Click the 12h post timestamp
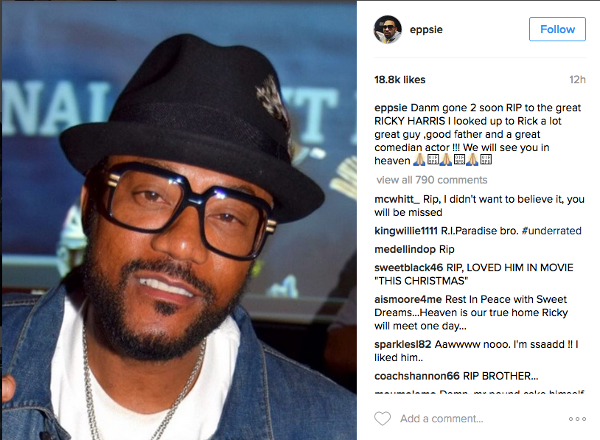The height and width of the screenshot is (440, 600). 577,80
